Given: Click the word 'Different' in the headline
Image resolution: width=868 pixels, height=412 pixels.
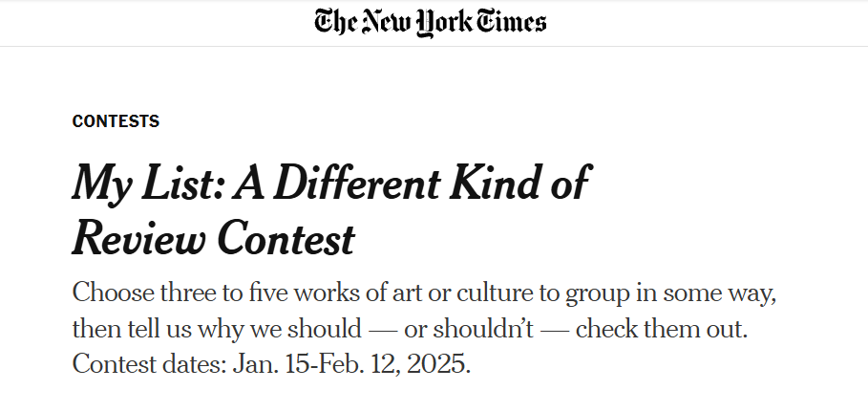Looking at the screenshot, I should 357,184.
